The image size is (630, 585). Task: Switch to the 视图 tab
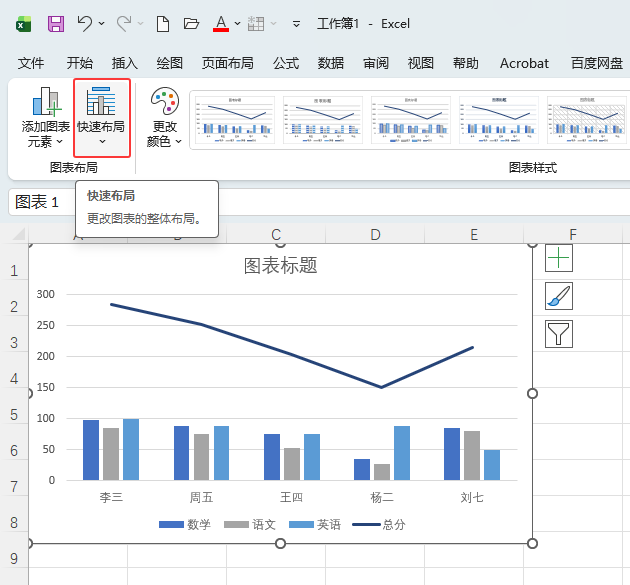pyautogui.click(x=421, y=63)
